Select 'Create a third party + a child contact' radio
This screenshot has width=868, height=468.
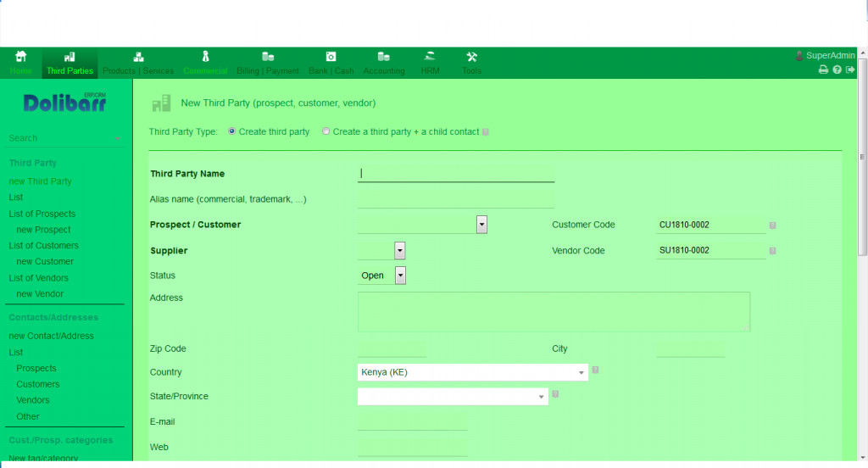325,131
